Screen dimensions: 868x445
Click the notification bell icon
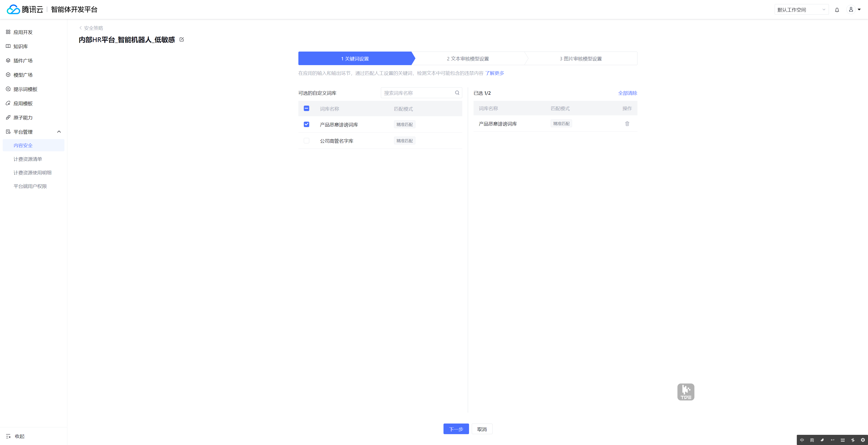[x=837, y=10]
